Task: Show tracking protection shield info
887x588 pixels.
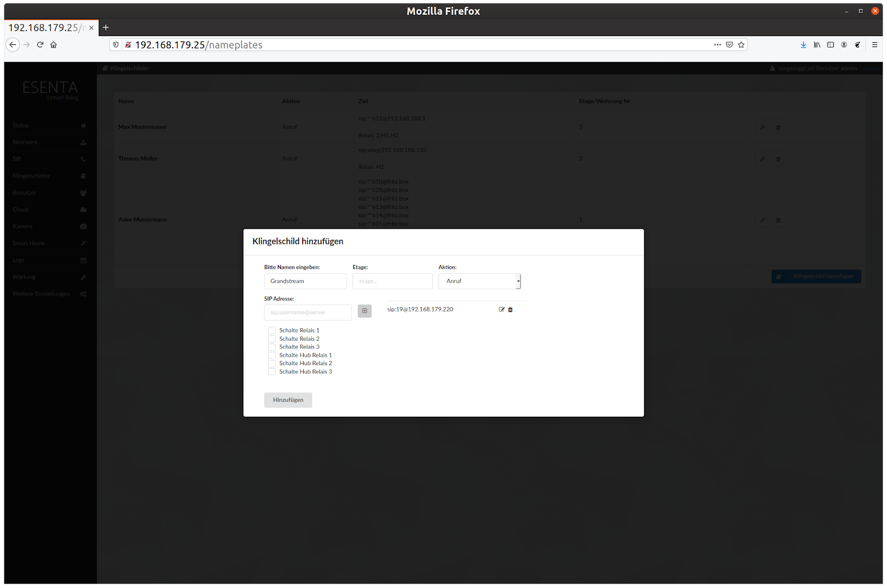Action: coord(116,45)
